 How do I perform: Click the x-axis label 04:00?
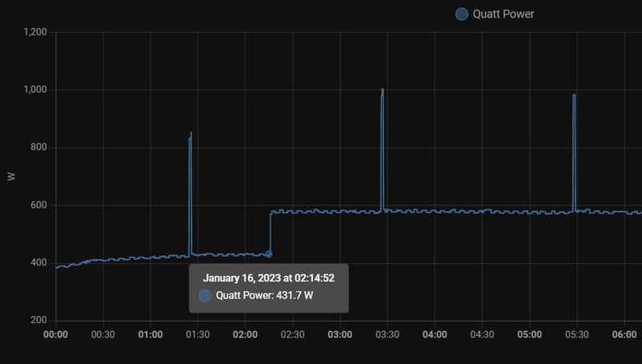click(x=435, y=334)
